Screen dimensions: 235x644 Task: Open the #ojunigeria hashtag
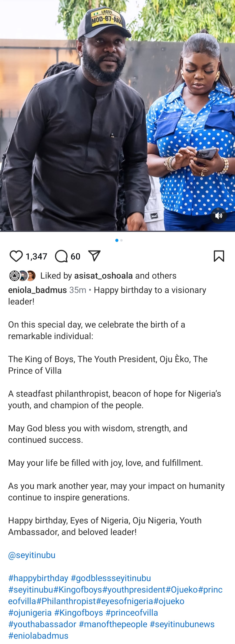(30, 612)
